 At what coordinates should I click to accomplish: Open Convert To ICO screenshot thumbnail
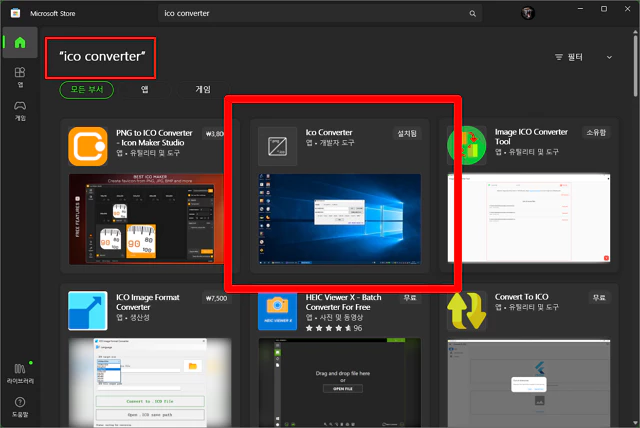pyautogui.click(x=529, y=384)
